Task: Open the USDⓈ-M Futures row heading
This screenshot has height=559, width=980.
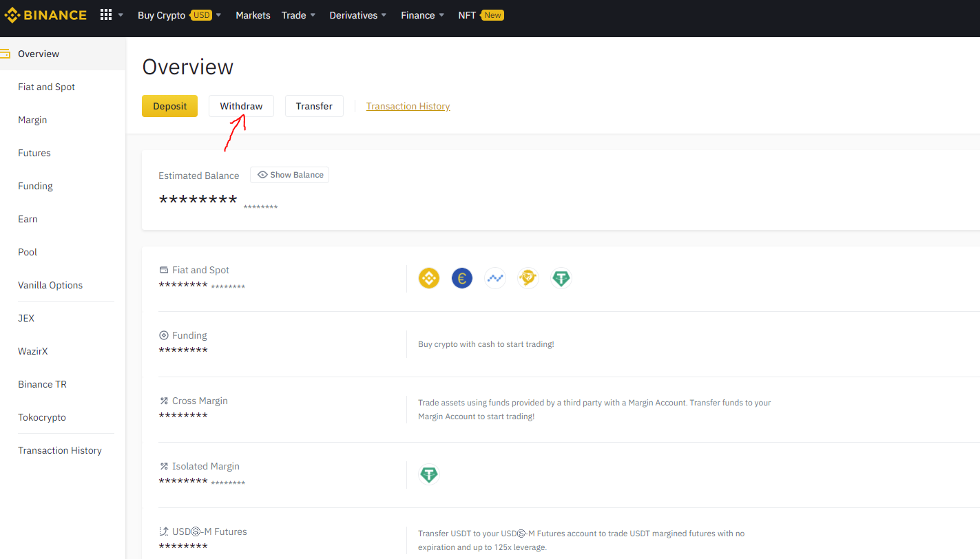Action: pos(209,531)
